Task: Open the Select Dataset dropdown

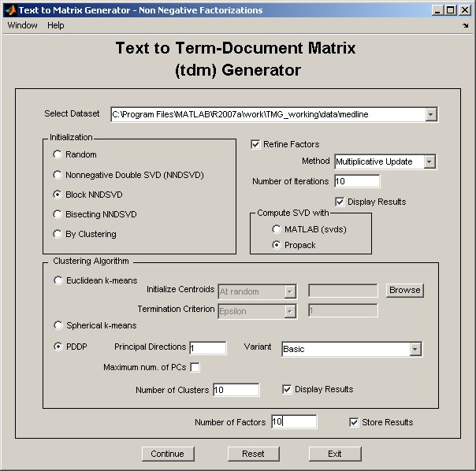Action: click(274, 115)
